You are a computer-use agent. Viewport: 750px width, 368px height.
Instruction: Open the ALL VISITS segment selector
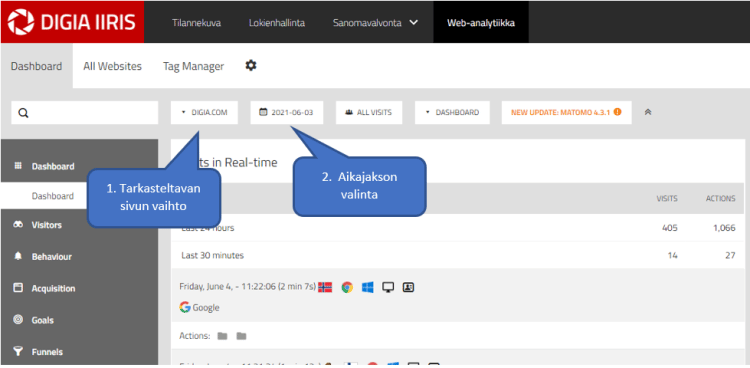369,112
